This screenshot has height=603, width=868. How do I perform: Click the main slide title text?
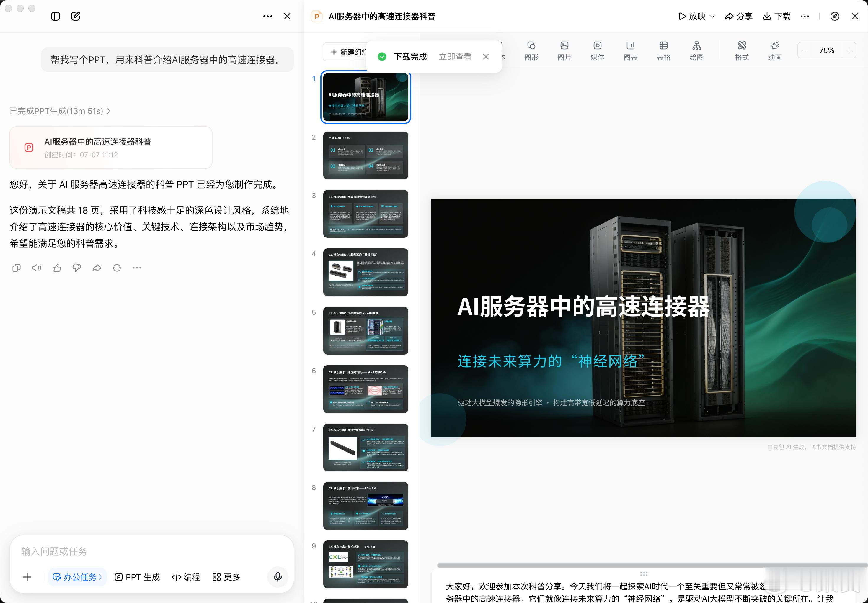point(584,307)
